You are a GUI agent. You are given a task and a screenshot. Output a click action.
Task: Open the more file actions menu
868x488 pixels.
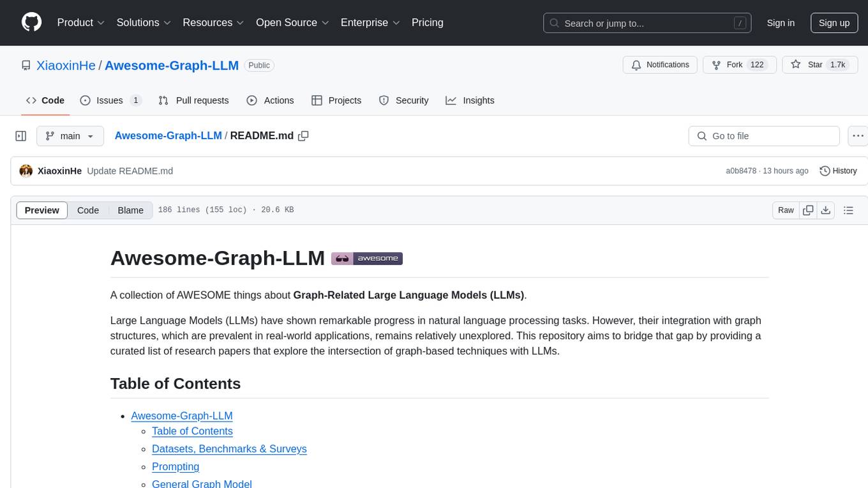coord(858,136)
